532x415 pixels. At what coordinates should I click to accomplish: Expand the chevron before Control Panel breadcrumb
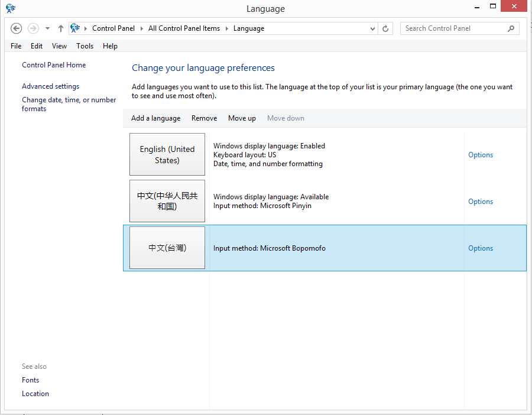[86, 28]
